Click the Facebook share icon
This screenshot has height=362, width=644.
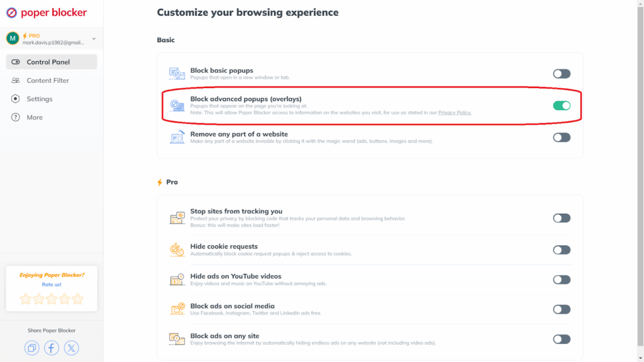pyautogui.click(x=52, y=348)
